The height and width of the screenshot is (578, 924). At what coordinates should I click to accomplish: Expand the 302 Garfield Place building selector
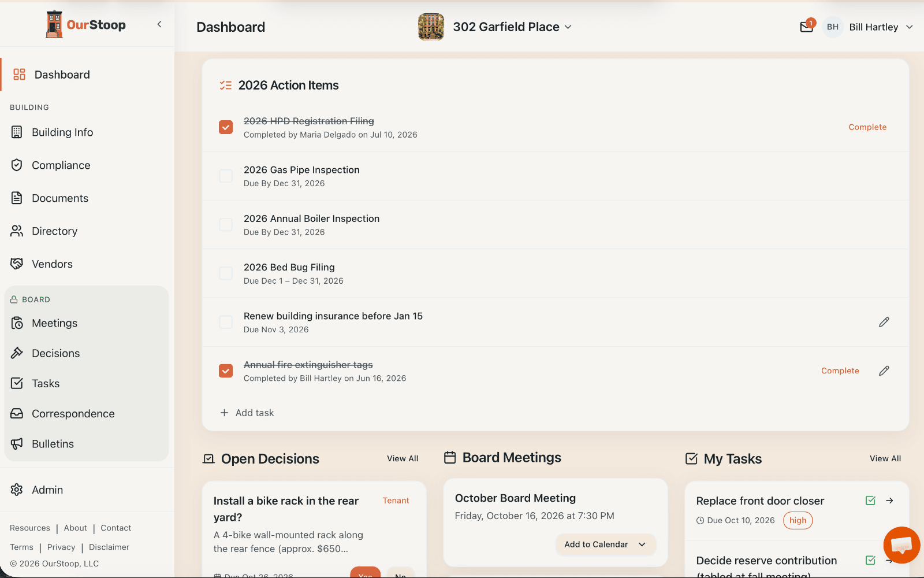[512, 27]
